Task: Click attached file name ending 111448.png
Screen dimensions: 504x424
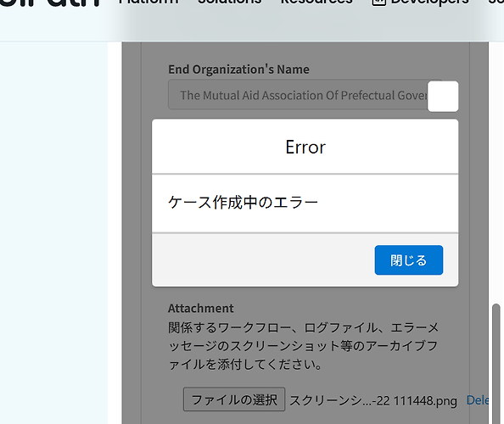Action: pyautogui.click(x=373, y=400)
